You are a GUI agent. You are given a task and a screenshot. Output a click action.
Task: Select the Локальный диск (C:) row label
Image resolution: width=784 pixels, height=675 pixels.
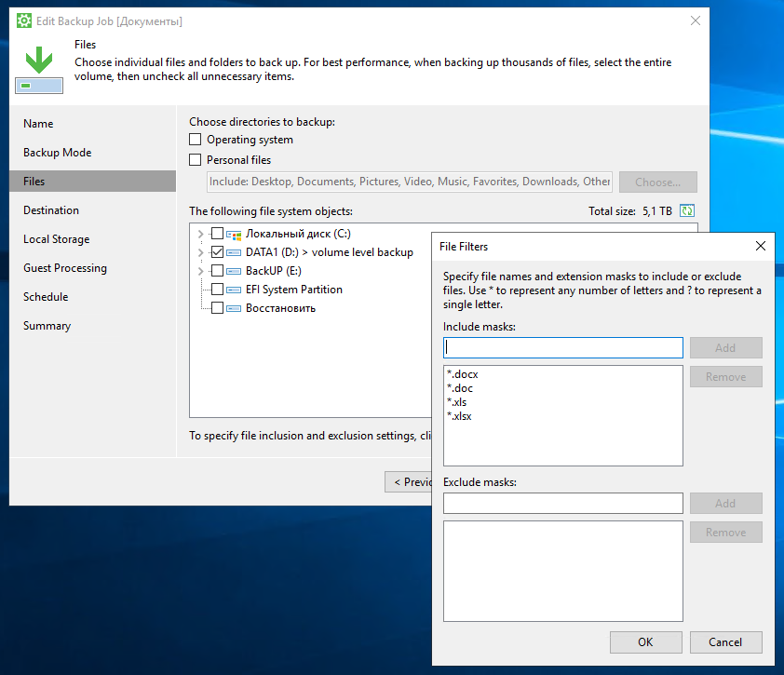298,234
